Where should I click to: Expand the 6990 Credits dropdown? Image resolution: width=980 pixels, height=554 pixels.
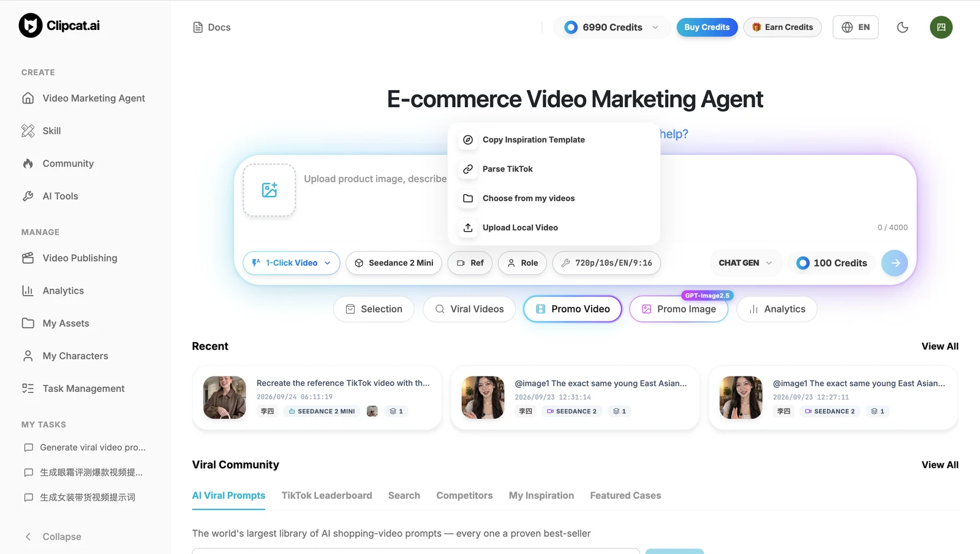click(611, 28)
